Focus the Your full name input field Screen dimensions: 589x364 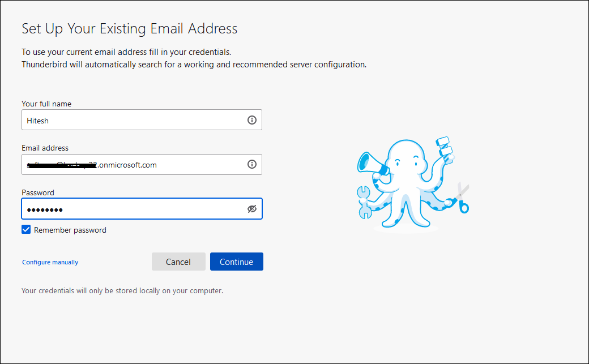pyautogui.click(x=142, y=120)
